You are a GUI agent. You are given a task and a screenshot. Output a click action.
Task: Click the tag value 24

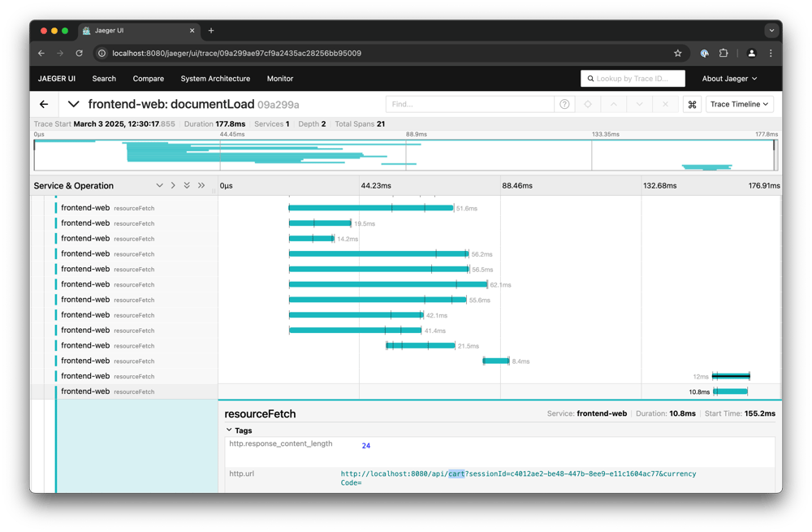point(366,445)
